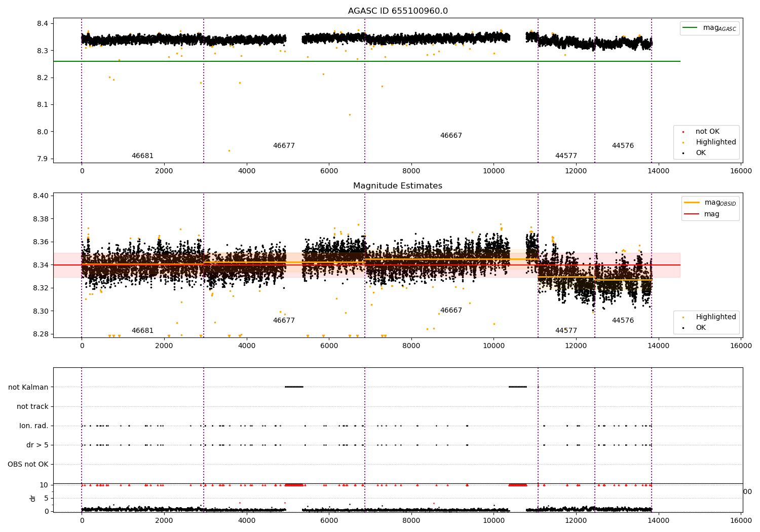The width and height of the screenshot is (760, 532).
Task: Click the not Kalman segment near time 10500
Action: (x=518, y=387)
